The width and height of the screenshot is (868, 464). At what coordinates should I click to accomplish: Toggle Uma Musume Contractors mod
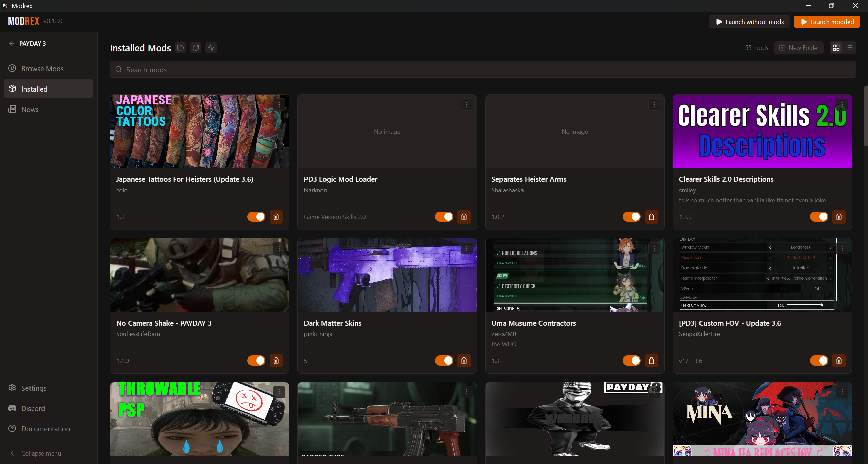point(631,361)
